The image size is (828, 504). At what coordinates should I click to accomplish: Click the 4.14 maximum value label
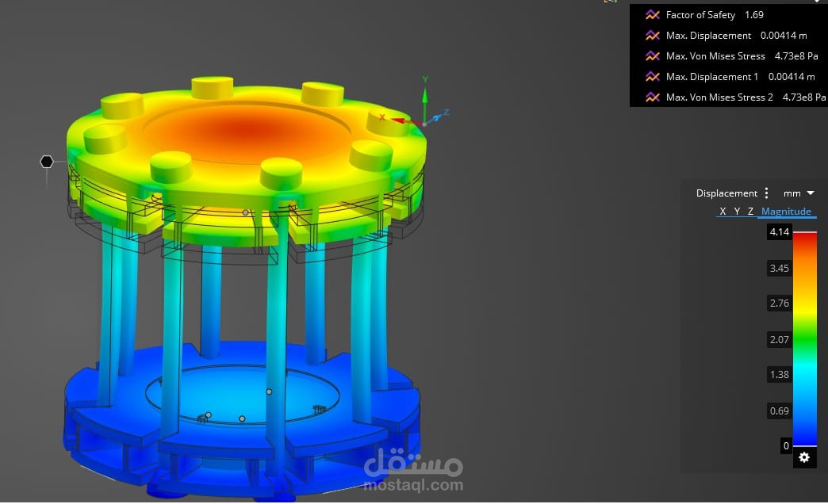click(x=778, y=231)
